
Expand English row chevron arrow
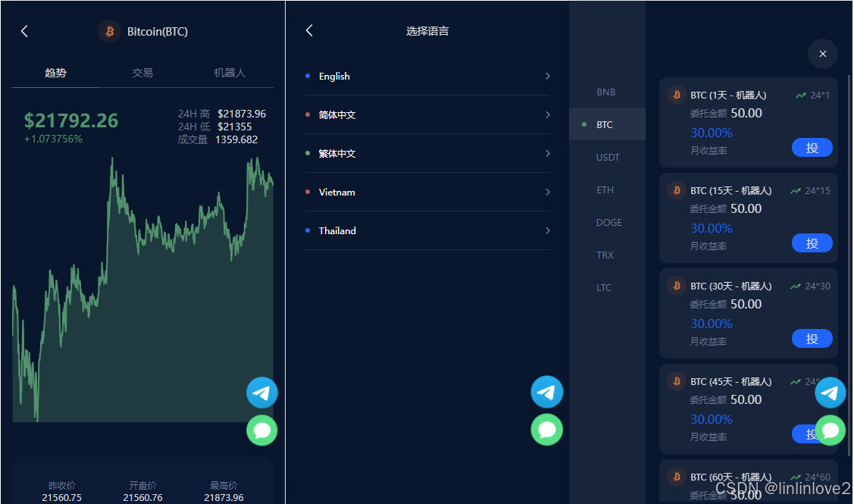(x=548, y=77)
